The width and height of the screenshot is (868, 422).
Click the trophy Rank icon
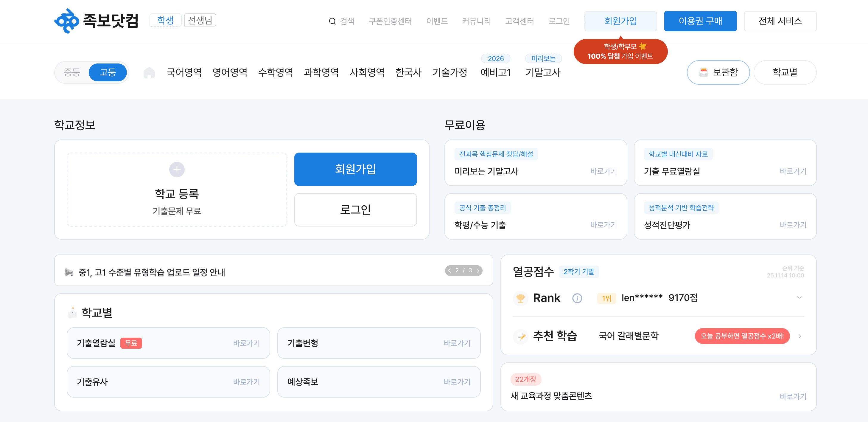520,298
